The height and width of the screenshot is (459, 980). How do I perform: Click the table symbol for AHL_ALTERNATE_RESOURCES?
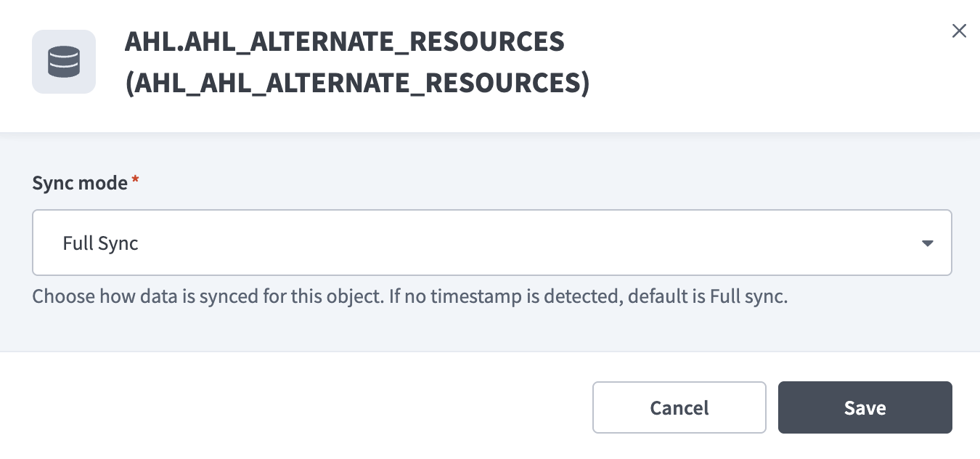tap(64, 62)
